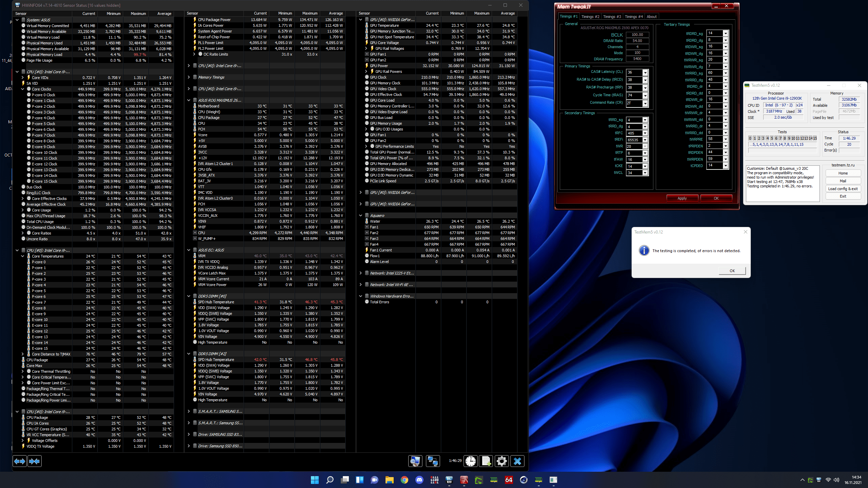This screenshot has height=488, width=868.
Task: Click OK in the MemTweakIt window
Action: [x=716, y=198]
